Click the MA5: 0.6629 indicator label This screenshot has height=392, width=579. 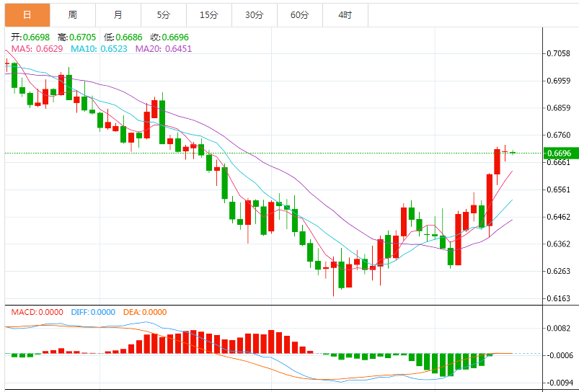37,49
